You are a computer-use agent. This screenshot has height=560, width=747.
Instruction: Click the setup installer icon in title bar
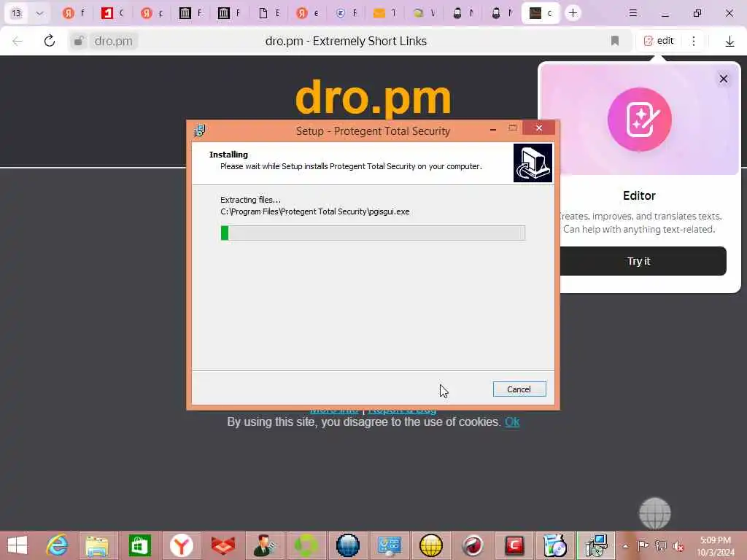point(199,131)
